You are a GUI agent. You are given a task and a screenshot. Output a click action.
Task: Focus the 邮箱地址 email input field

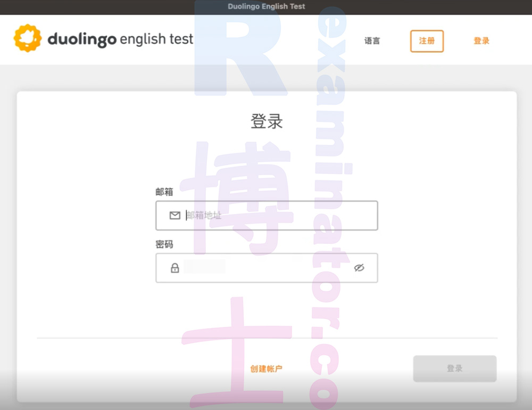(267, 216)
